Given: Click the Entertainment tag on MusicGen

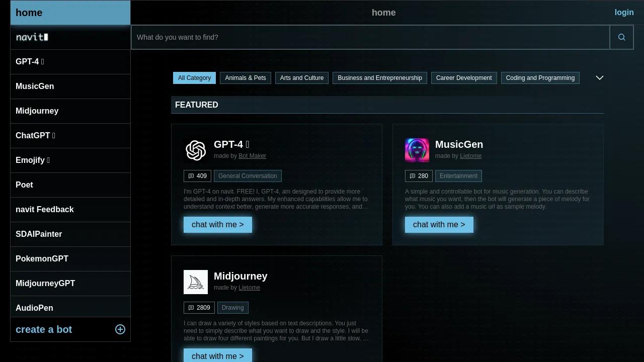Looking at the screenshot, I should [458, 176].
